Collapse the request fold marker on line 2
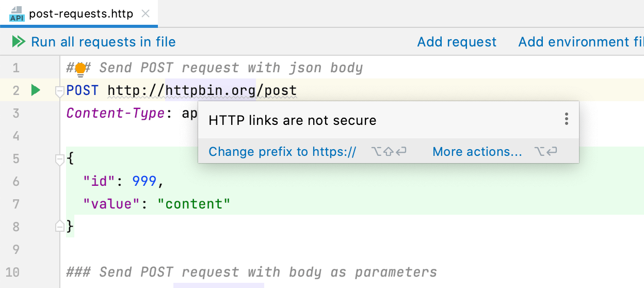The width and height of the screenshot is (644, 288). [59, 91]
